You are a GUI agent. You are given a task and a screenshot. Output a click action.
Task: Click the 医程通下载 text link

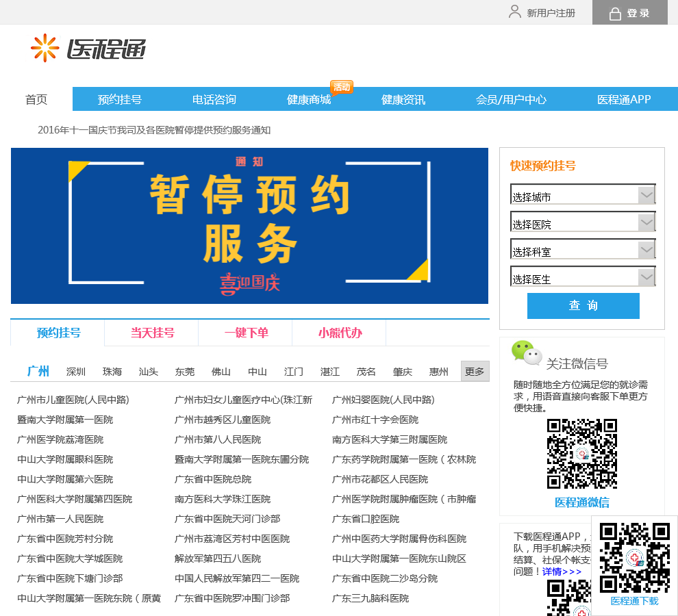tap(635, 601)
